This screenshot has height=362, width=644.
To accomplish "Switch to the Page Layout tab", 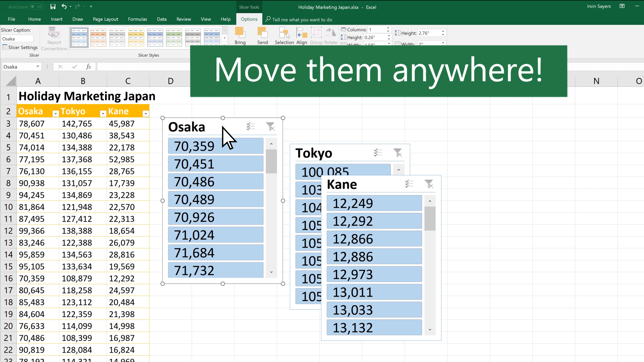I will (105, 19).
